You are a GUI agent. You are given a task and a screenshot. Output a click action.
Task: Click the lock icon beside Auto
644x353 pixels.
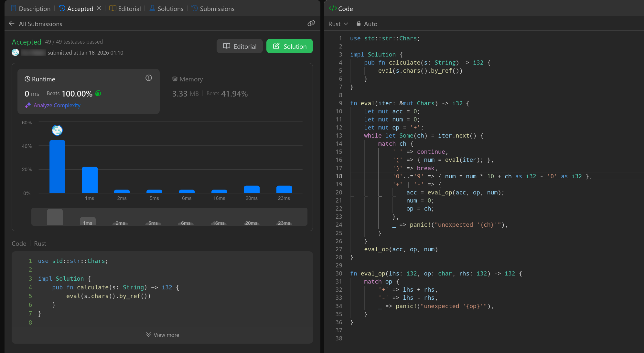click(x=359, y=24)
